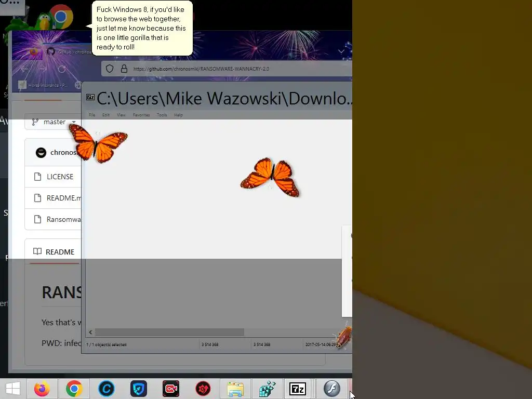
Task: Open the 7-Zip Edit menu
Action: [x=106, y=115]
